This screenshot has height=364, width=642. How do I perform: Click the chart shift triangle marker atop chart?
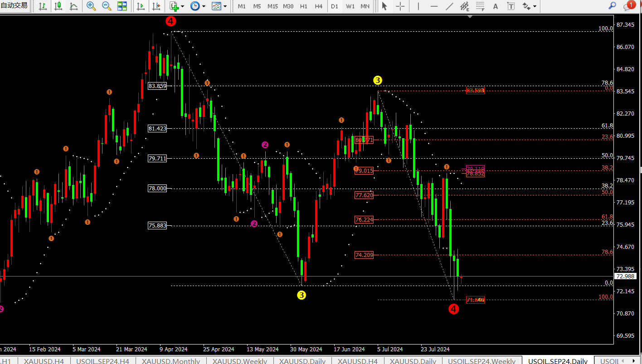pyautogui.click(x=470, y=16)
